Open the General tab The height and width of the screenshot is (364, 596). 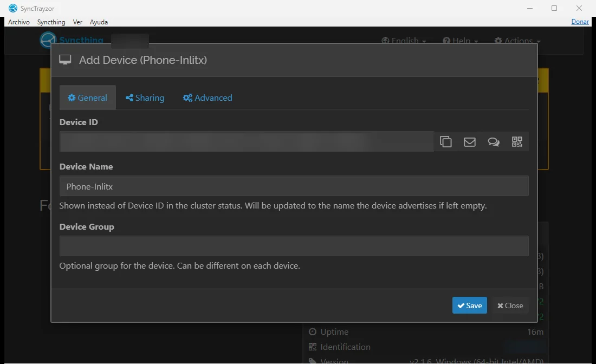[x=88, y=97]
